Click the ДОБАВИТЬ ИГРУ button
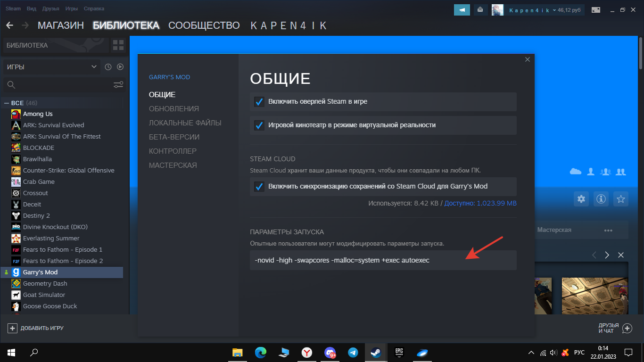Image resolution: width=644 pixels, height=362 pixels. 36,328
